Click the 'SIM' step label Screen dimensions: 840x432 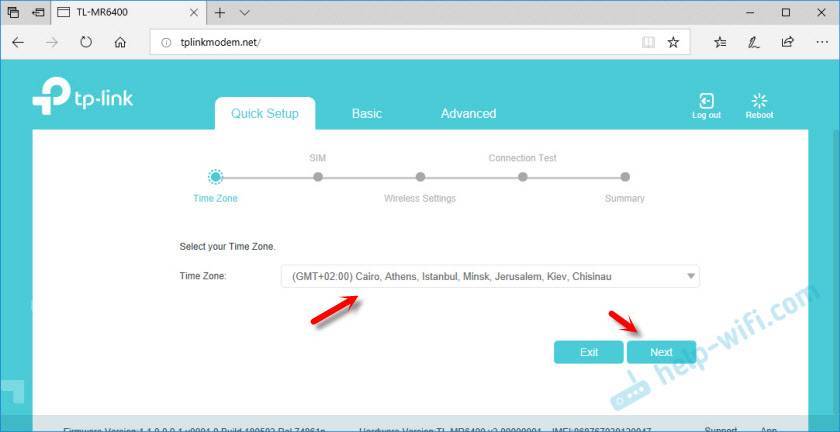coord(318,158)
